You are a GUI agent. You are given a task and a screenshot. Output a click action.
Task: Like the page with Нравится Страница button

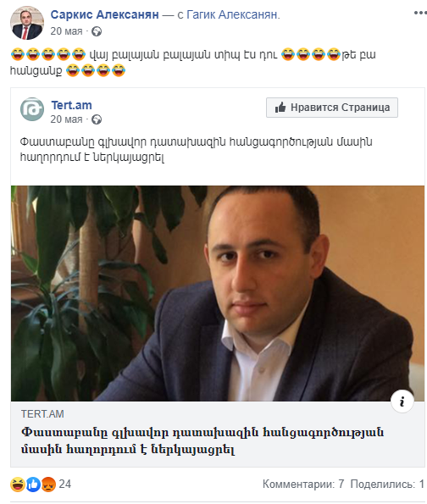[332, 108]
